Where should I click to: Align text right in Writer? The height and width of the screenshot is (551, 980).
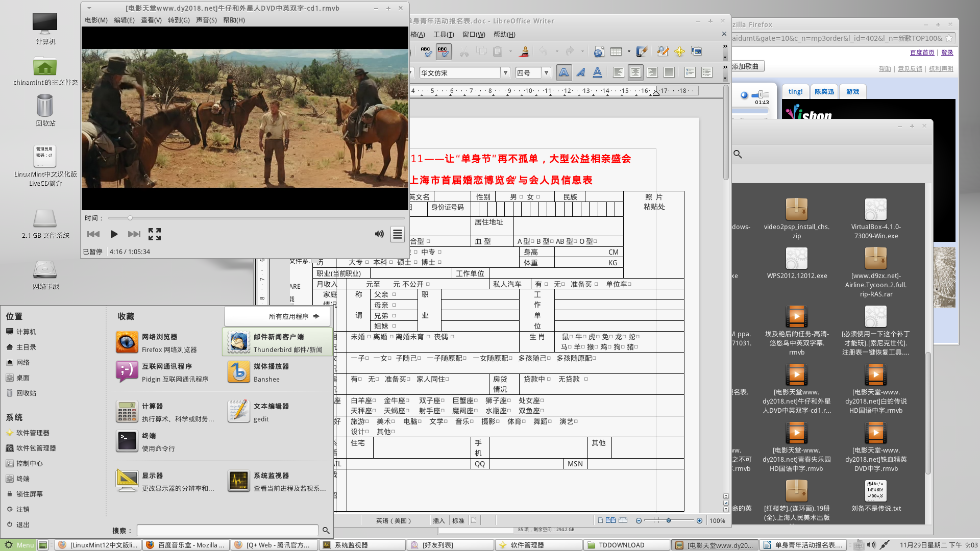click(652, 72)
